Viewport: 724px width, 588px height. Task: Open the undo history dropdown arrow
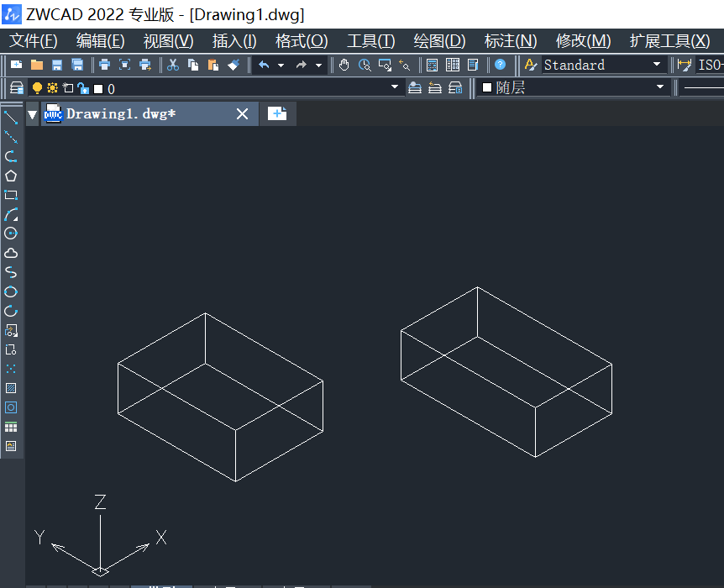click(281, 66)
